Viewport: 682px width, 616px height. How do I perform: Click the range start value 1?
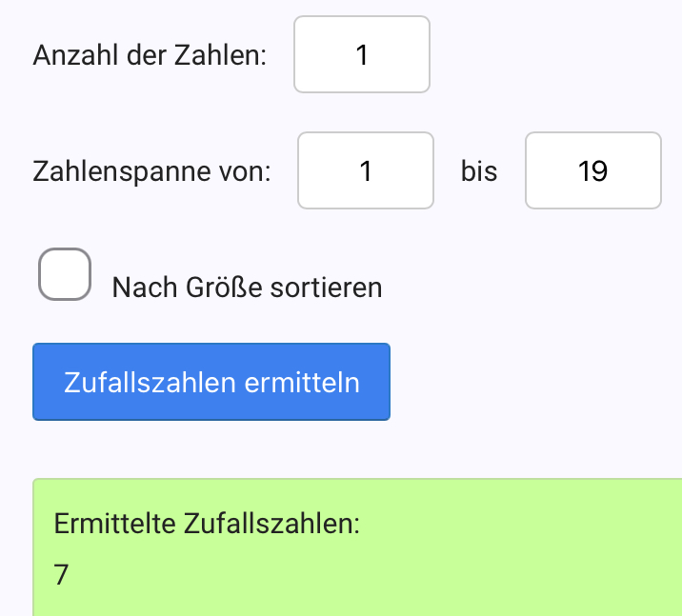coord(366,170)
